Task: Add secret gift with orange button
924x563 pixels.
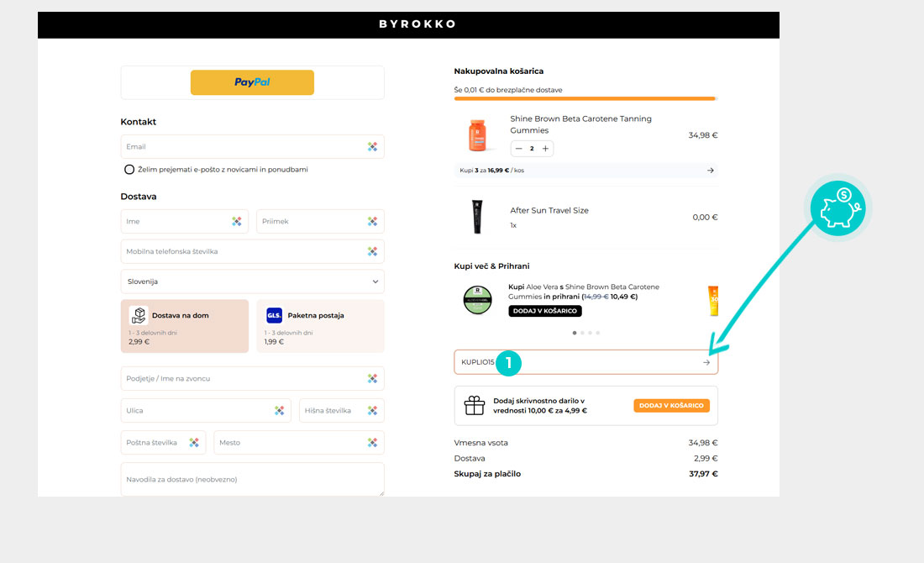Action: 671,406
